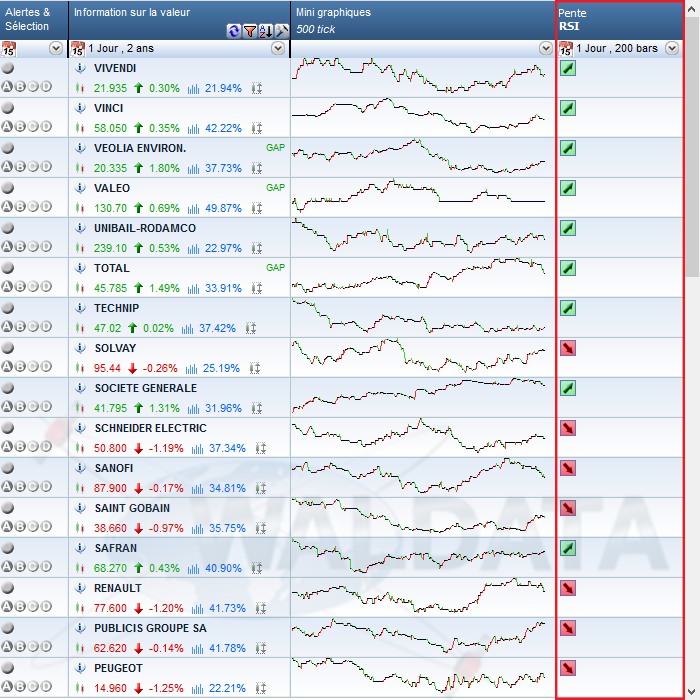The image size is (700, 700).
Task: Click the rising RSI slope icon for SAFRAN
Action: click(568, 548)
